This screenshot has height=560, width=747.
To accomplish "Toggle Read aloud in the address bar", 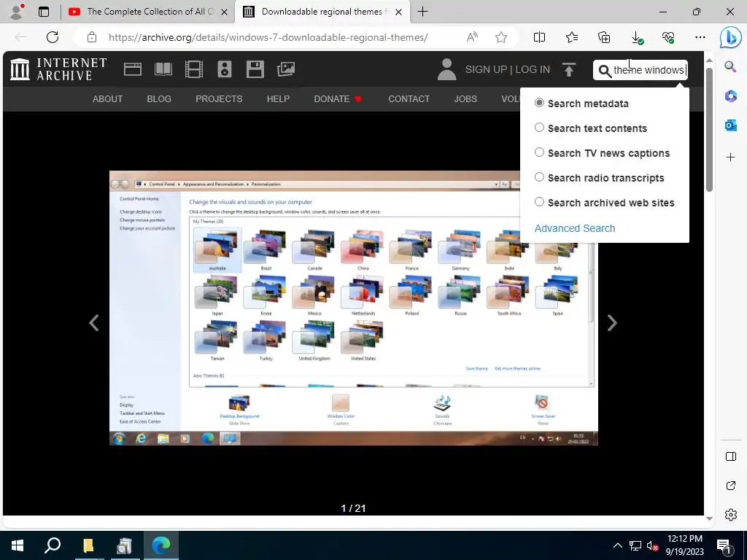I will tap(472, 37).
